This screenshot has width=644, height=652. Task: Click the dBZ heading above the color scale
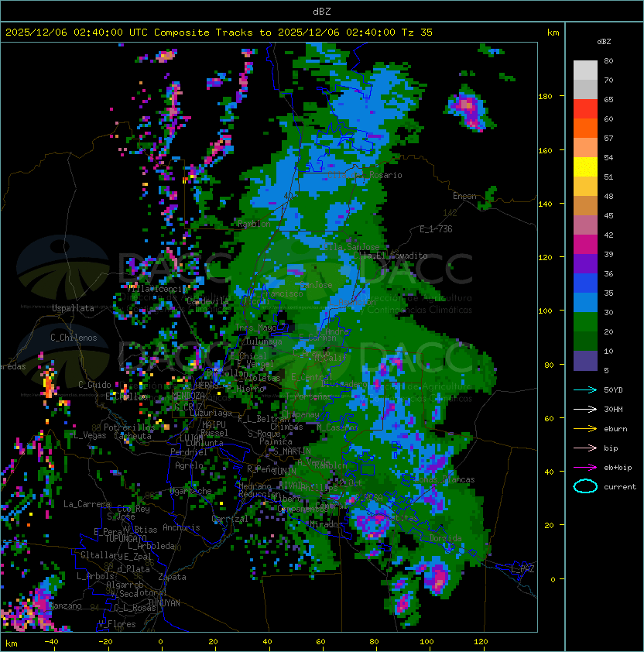point(604,42)
